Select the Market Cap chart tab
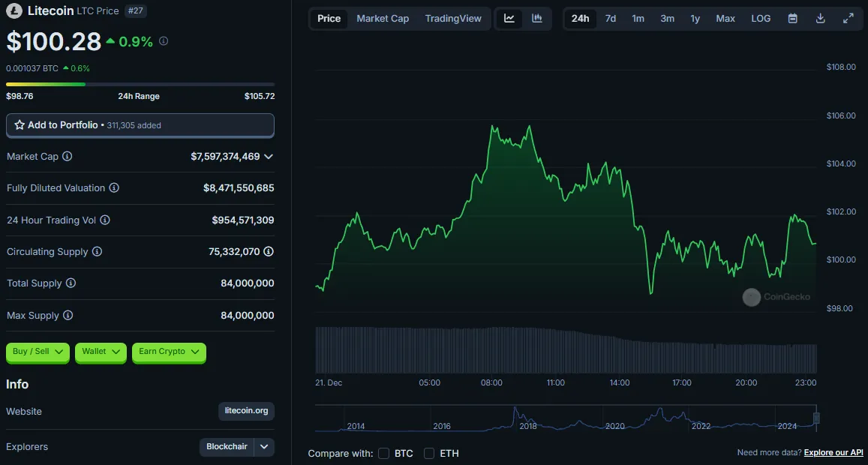The image size is (868, 465). 383,18
